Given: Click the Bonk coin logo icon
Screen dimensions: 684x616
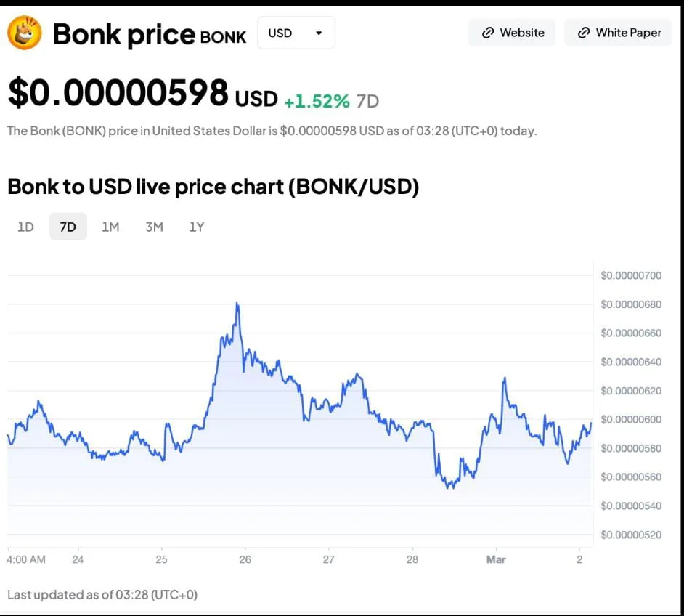Looking at the screenshot, I should (25, 33).
